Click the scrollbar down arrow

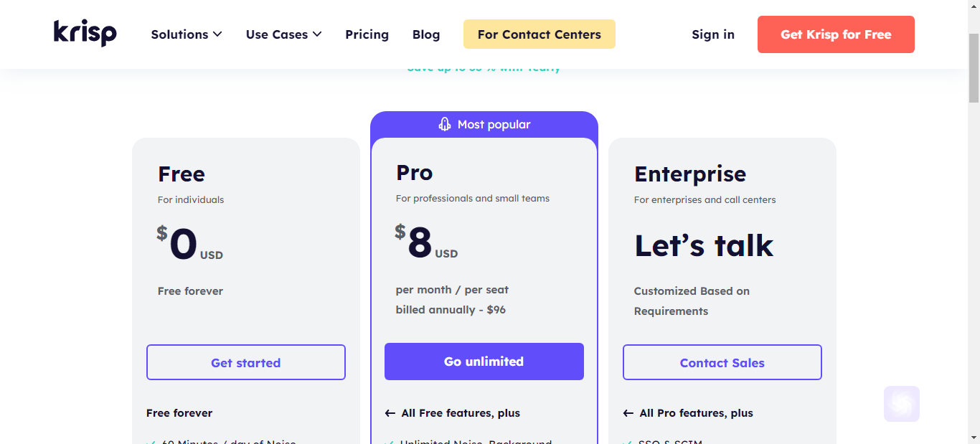(974, 438)
